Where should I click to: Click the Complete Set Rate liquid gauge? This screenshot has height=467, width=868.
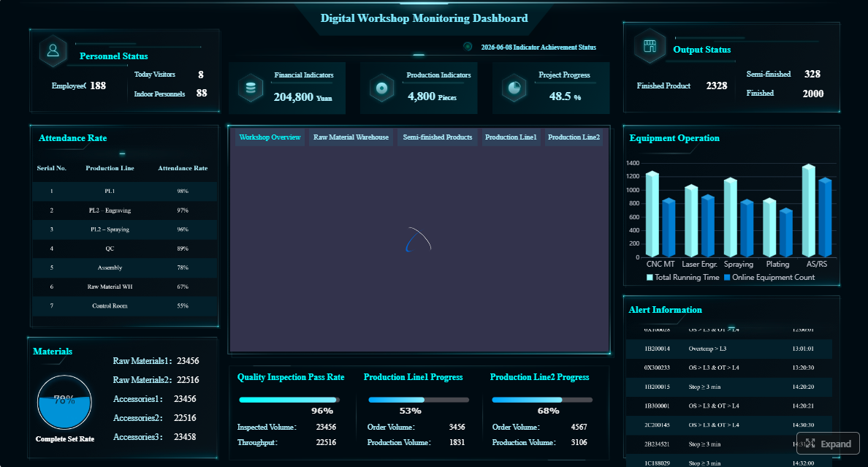pos(64,402)
